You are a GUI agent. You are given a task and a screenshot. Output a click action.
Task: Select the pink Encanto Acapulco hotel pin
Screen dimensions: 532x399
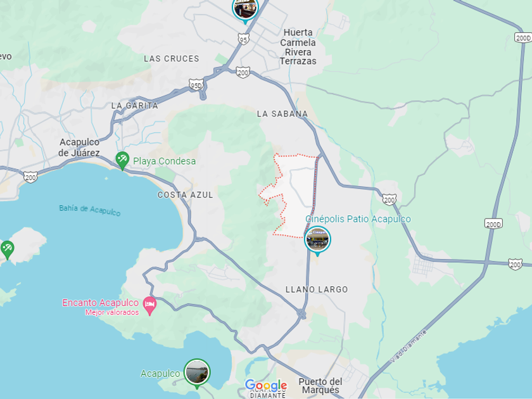click(149, 305)
